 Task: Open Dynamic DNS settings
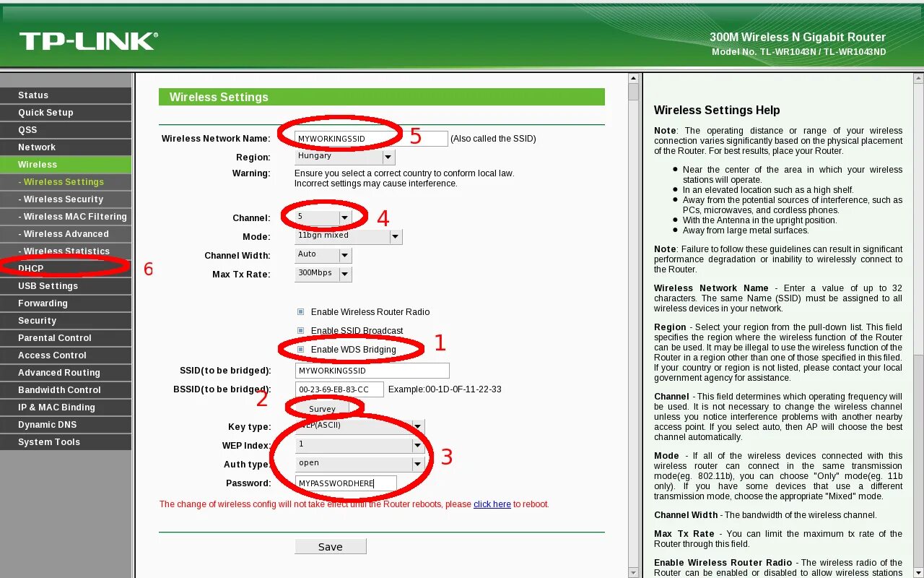click(x=66, y=425)
